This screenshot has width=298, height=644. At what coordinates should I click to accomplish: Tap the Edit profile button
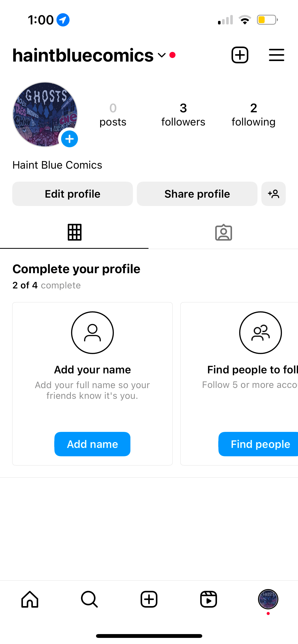point(73,194)
